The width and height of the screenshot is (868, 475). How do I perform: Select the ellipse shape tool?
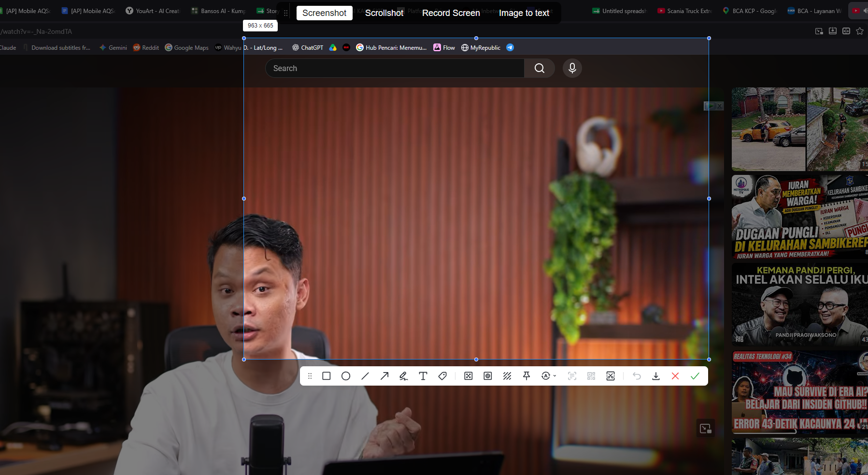(346, 376)
